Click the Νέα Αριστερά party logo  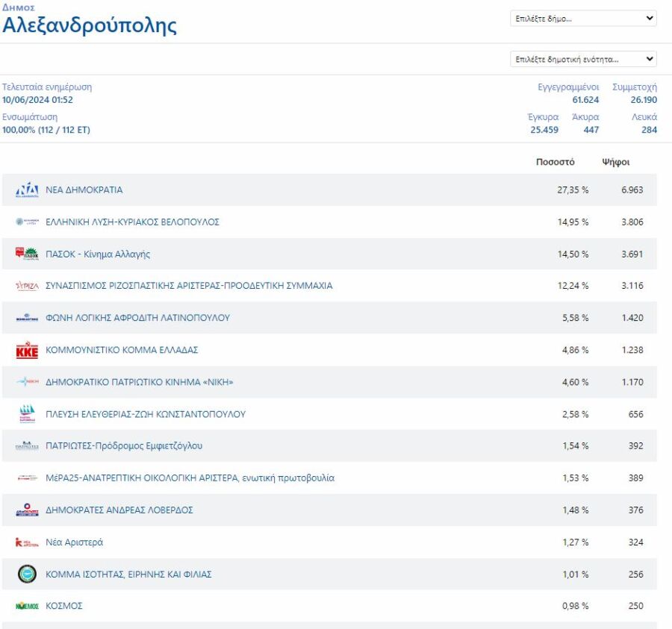coord(27,542)
